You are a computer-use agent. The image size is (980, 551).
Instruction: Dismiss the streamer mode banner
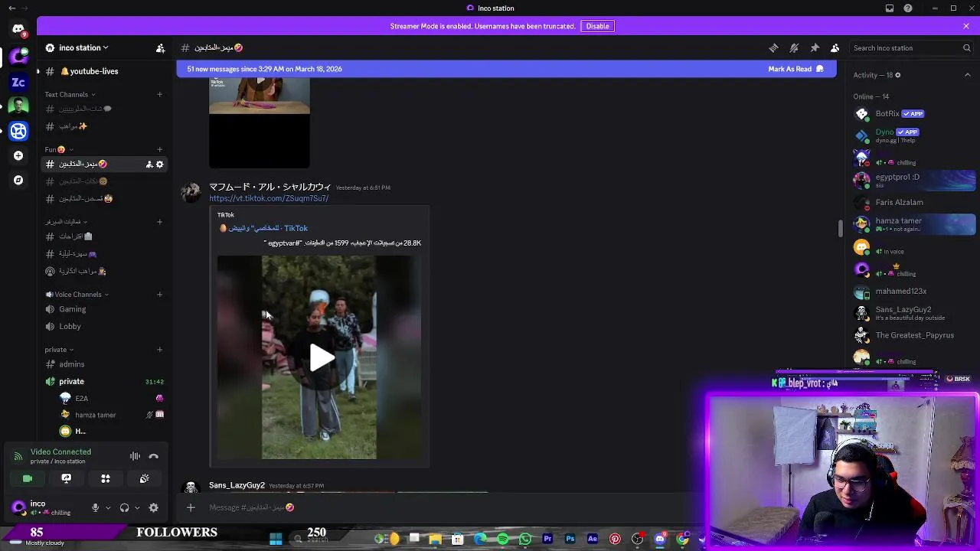pyautogui.click(x=965, y=26)
